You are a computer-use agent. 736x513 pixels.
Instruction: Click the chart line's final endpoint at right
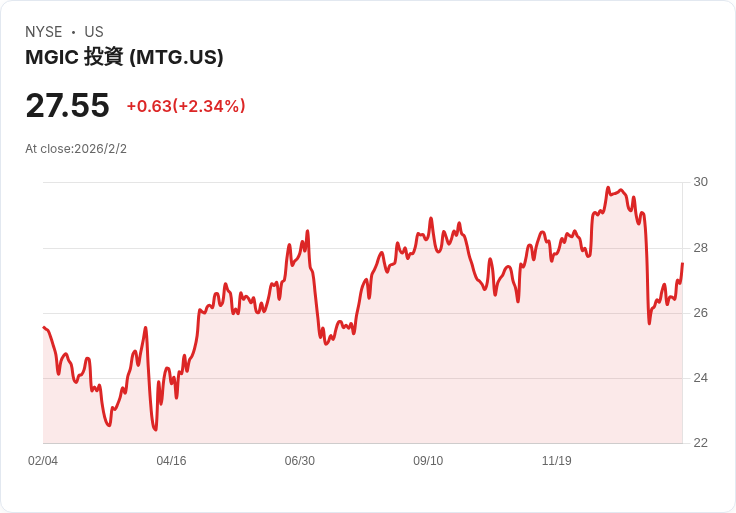tap(682, 264)
